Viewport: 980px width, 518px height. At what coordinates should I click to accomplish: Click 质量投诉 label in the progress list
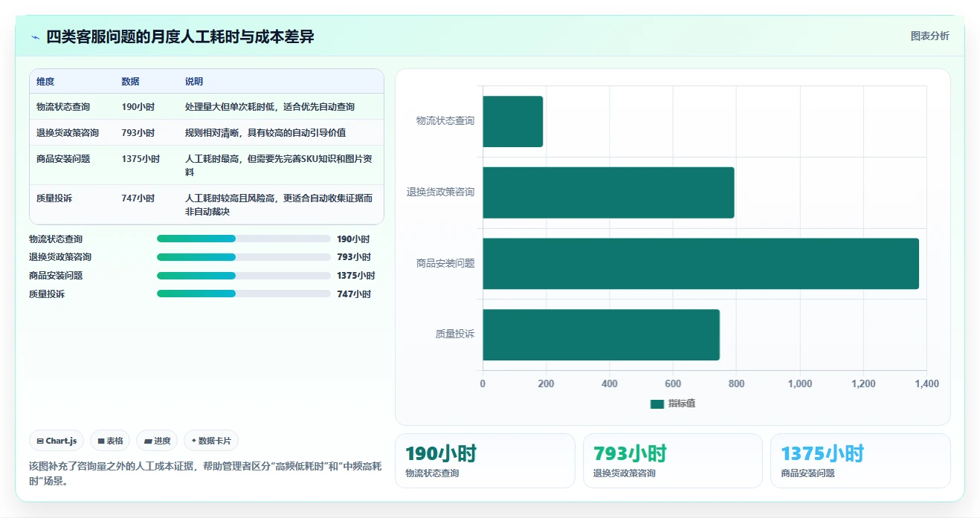[47, 294]
